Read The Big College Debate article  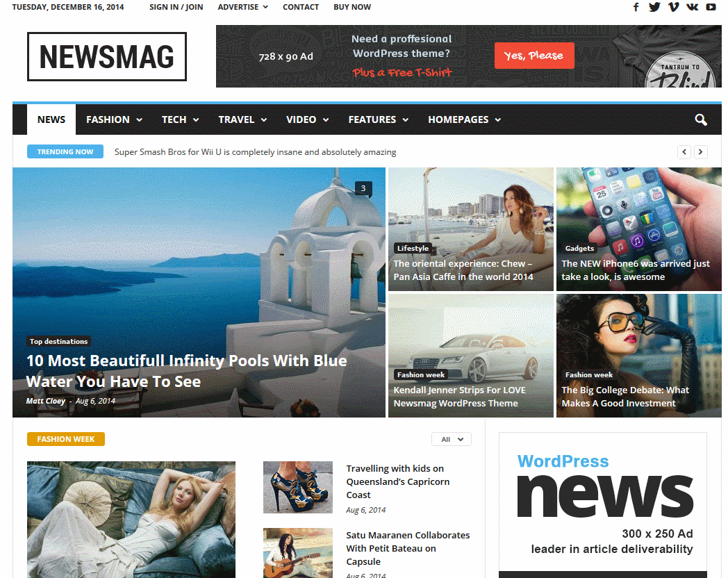pyautogui.click(x=625, y=397)
